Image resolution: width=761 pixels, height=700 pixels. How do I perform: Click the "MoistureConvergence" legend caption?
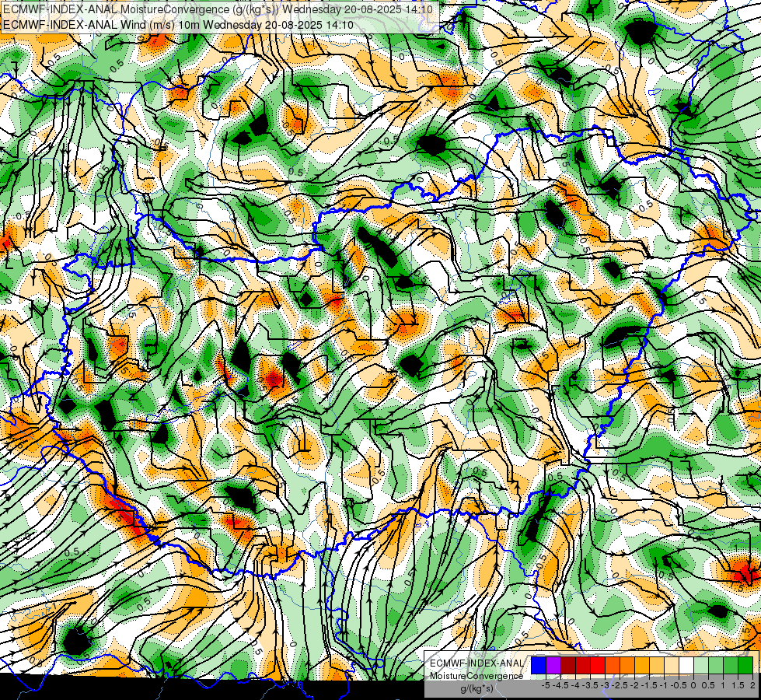(476, 676)
